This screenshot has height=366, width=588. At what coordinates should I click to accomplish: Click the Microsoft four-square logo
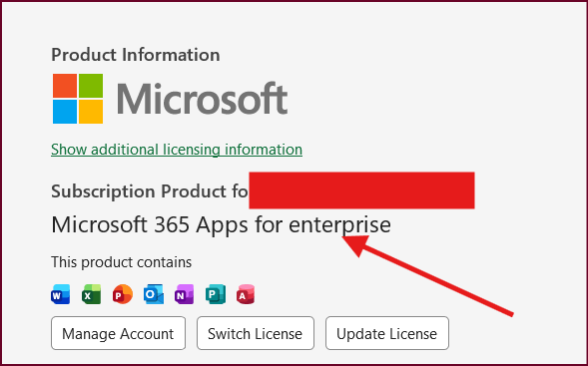point(78,99)
